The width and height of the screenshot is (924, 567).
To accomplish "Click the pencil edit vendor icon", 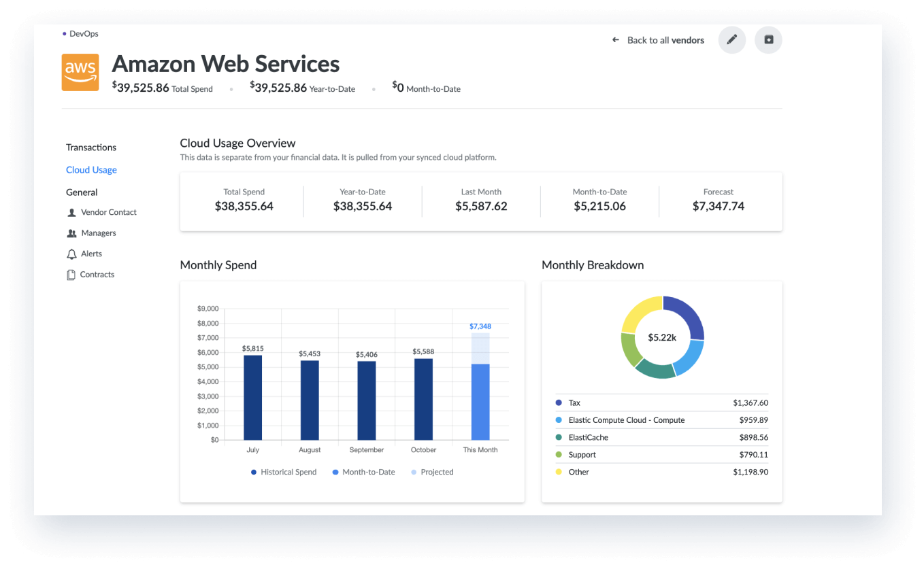I will click(x=732, y=40).
